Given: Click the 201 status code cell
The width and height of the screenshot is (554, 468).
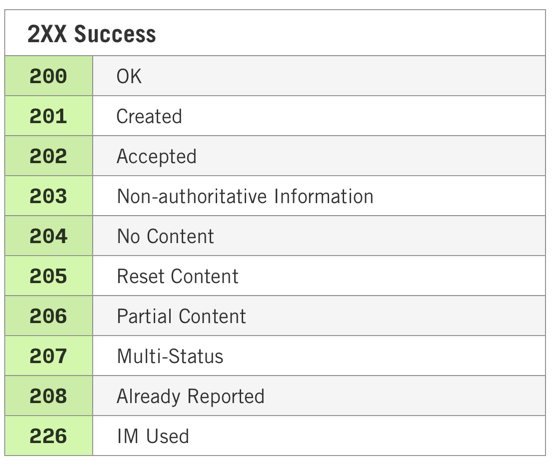Looking at the screenshot, I should [x=49, y=116].
